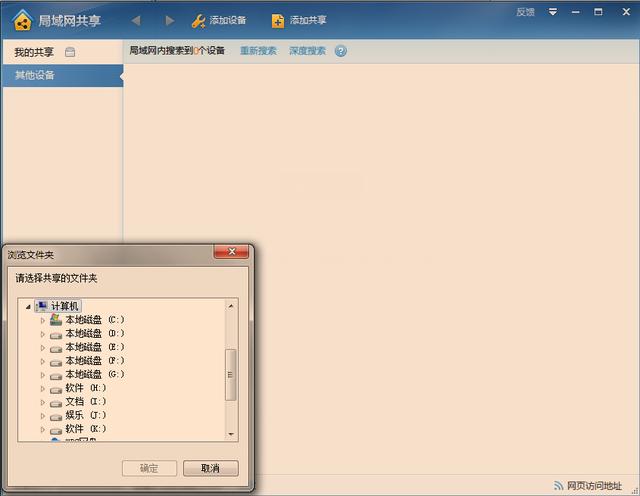Expand the 本地磁盘 (C:) drive node
The height and width of the screenshot is (496, 640).
click(43, 320)
